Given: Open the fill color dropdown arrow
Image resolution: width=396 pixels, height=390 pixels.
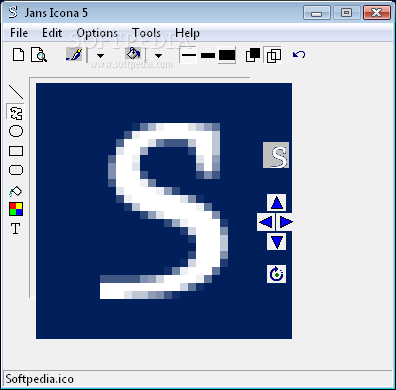Looking at the screenshot, I should click(x=159, y=56).
